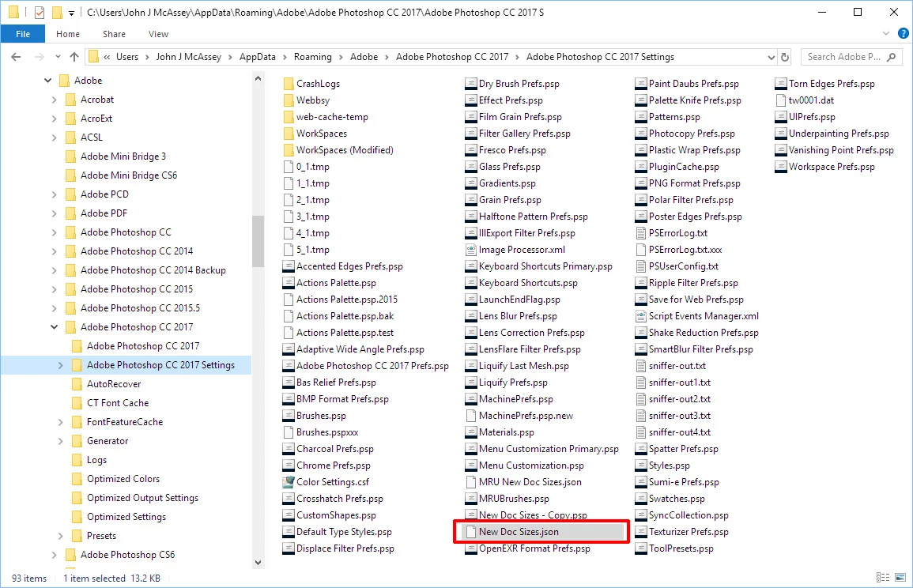Image resolution: width=913 pixels, height=588 pixels.
Task: Go up one folder level arrow
Action: 74,56
